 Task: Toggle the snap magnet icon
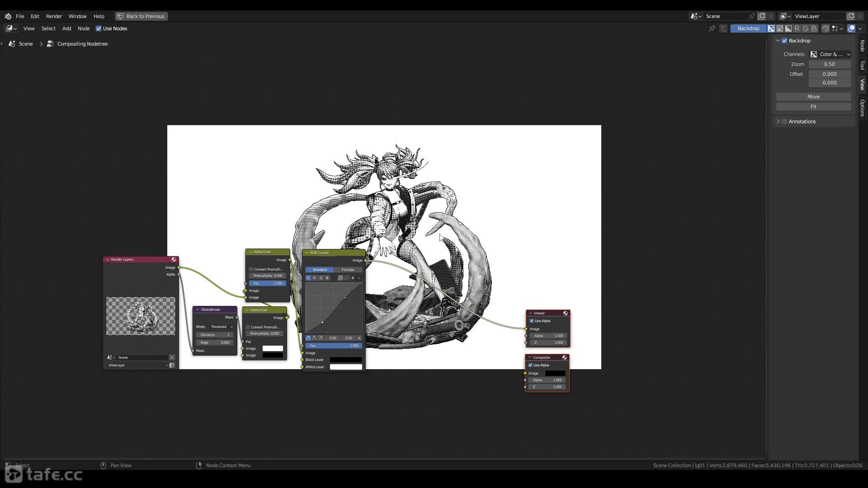pos(825,28)
